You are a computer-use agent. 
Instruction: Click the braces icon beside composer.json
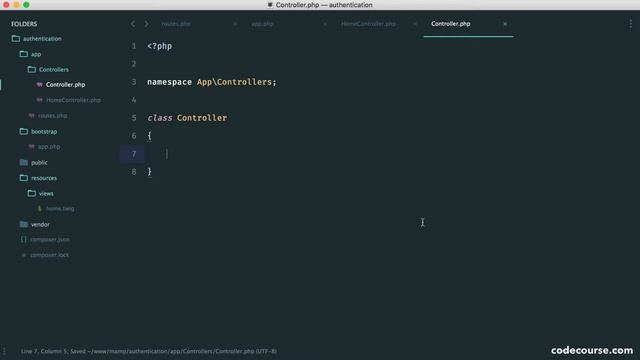[x=24, y=240]
